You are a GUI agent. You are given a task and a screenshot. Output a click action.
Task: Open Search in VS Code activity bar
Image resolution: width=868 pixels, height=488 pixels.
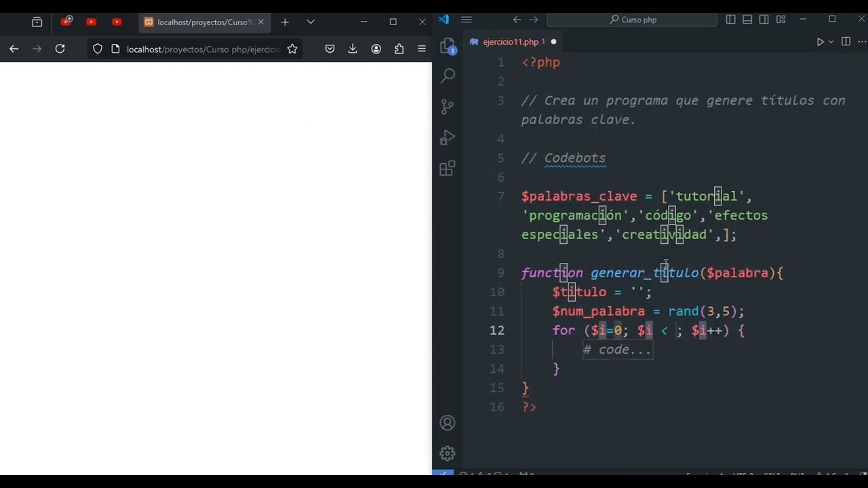coord(448,75)
